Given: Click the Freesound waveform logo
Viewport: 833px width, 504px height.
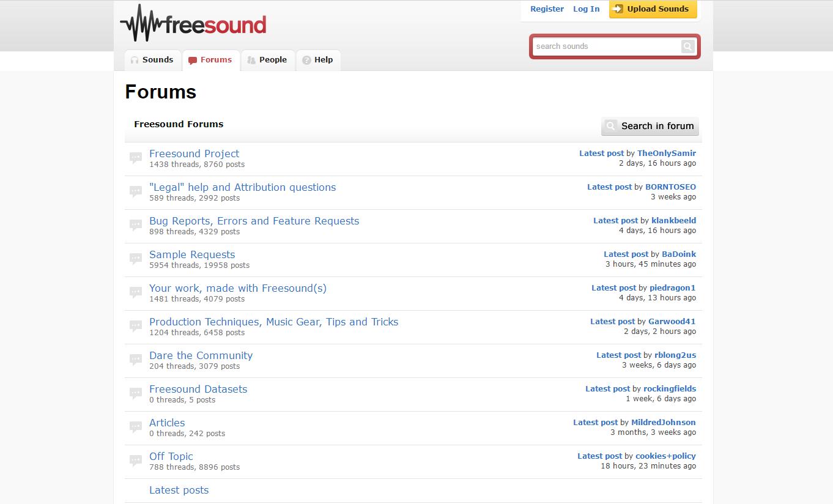Looking at the screenshot, I should tap(193, 24).
